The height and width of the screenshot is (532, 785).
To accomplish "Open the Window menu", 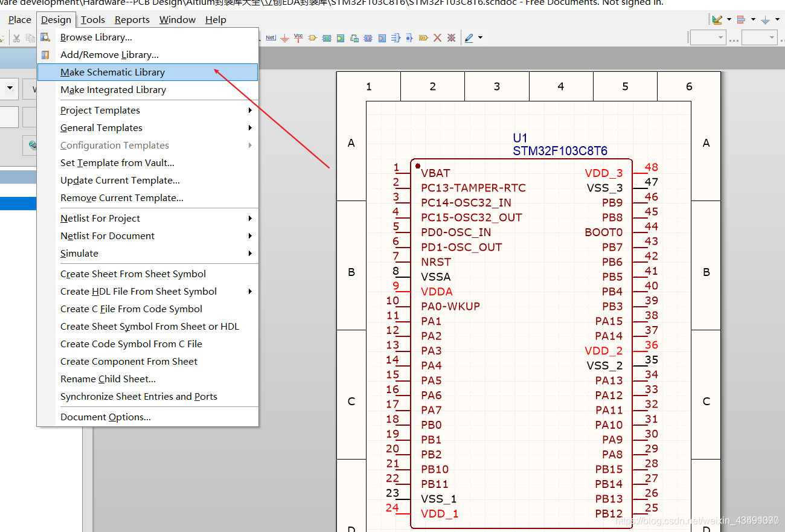I will coord(178,19).
